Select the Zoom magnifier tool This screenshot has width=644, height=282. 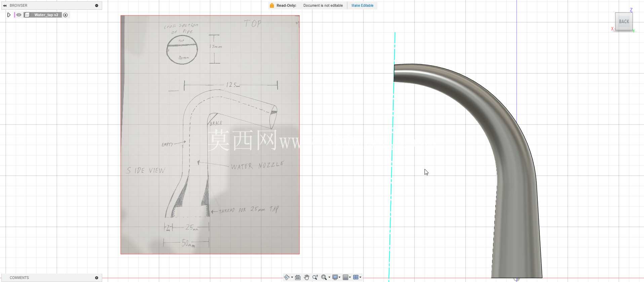pos(315,277)
